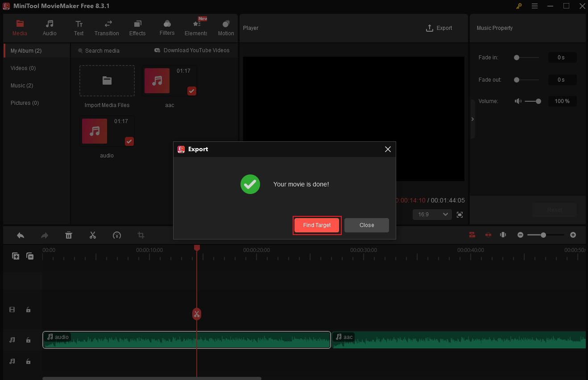588x380 pixels.
Task: Switch to the Transition tab
Action: (107, 27)
